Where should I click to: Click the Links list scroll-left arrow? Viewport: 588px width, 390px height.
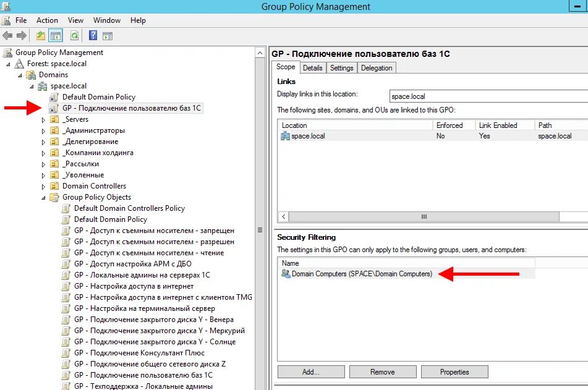(x=284, y=217)
